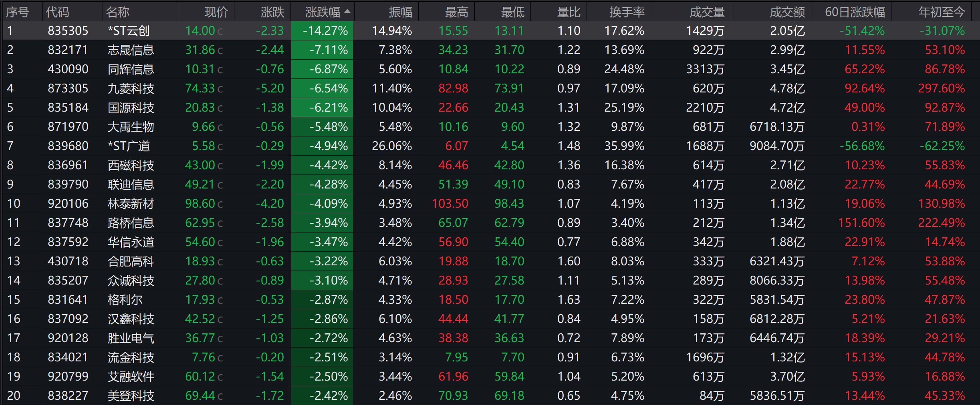
Task: Select stock 同辉信息
Action: point(131,69)
